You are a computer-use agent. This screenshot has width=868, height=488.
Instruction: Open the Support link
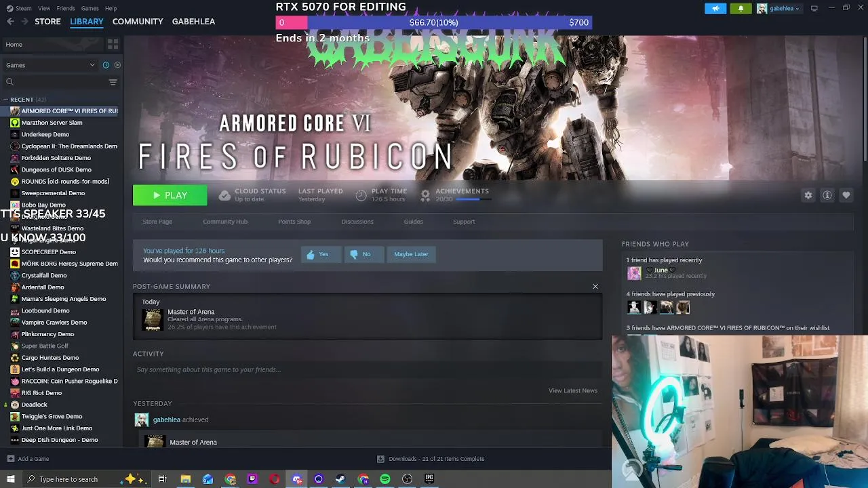point(464,222)
